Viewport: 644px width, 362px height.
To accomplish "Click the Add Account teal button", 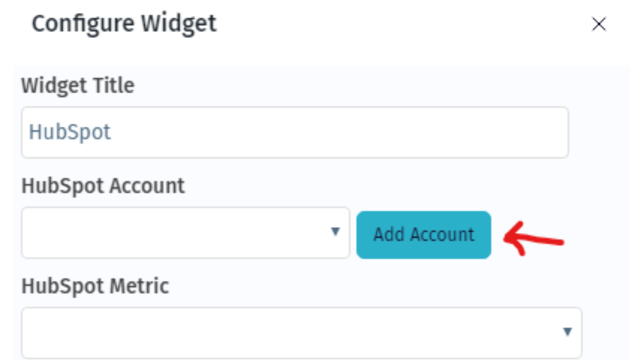I will coord(423,234).
